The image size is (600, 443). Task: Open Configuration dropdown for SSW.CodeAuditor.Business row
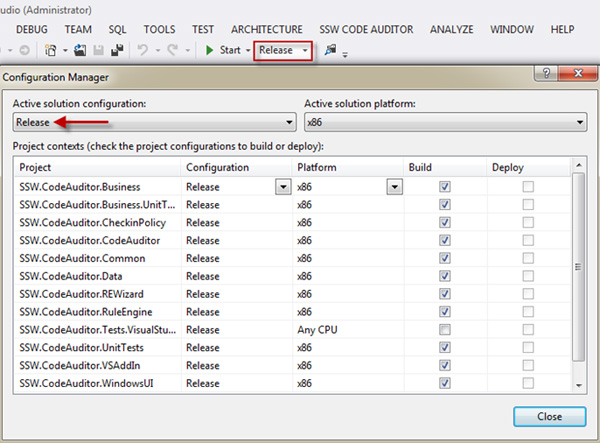coord(281,186)
